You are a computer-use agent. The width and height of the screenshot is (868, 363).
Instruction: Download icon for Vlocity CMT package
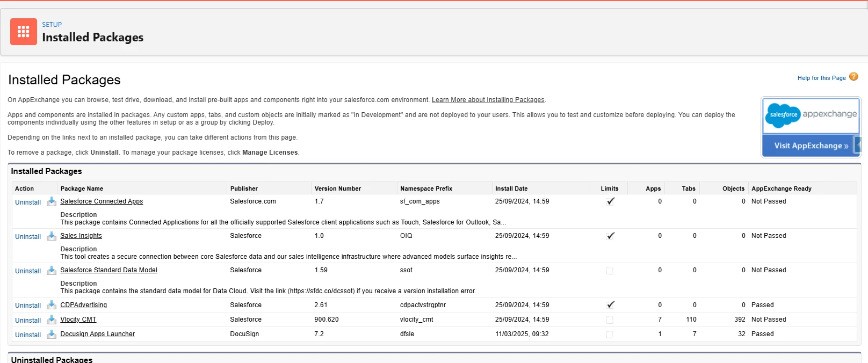pos(52,320)
